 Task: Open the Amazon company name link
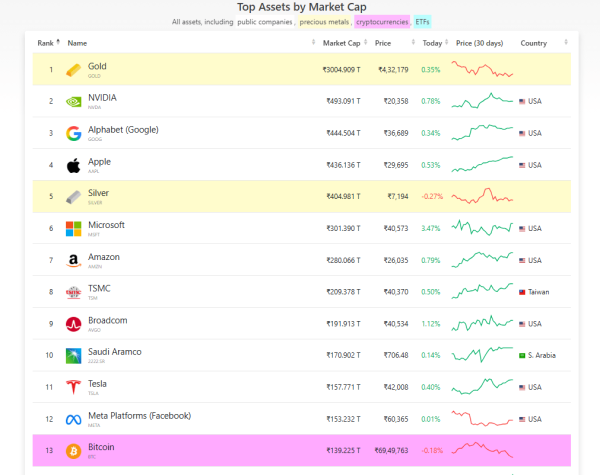[104, 257]
